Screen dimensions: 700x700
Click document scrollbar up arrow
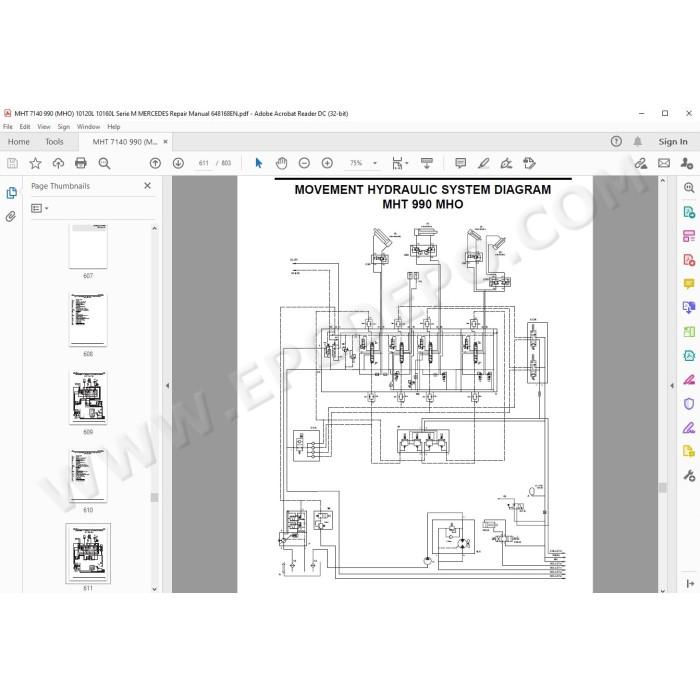click(x=662, y=180)
